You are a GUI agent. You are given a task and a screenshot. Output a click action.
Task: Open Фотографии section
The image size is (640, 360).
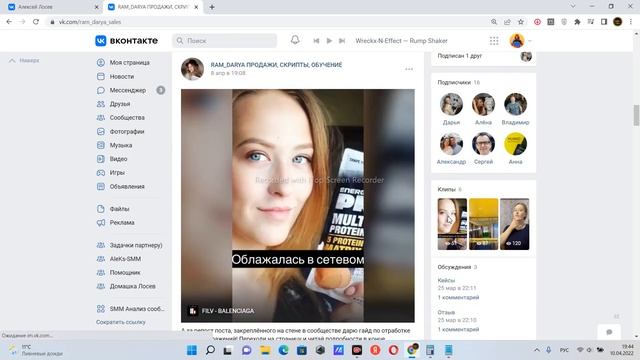[127, 131]
